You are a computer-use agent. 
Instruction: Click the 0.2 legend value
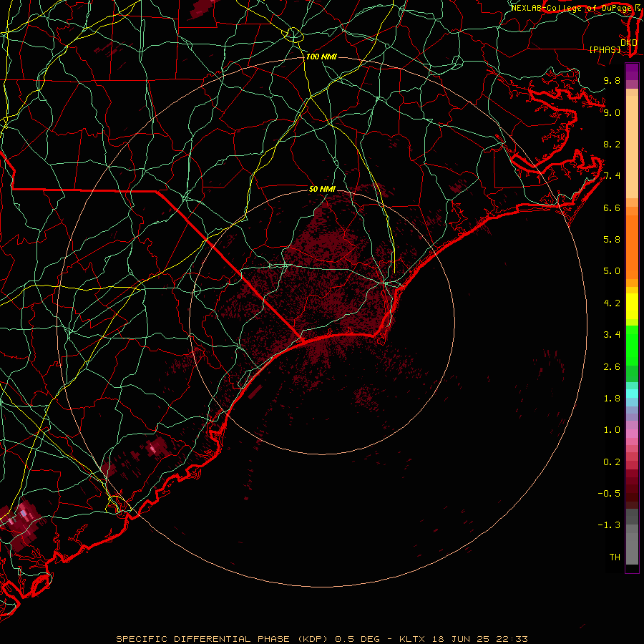pyautogui.click(x=612, y=462)
